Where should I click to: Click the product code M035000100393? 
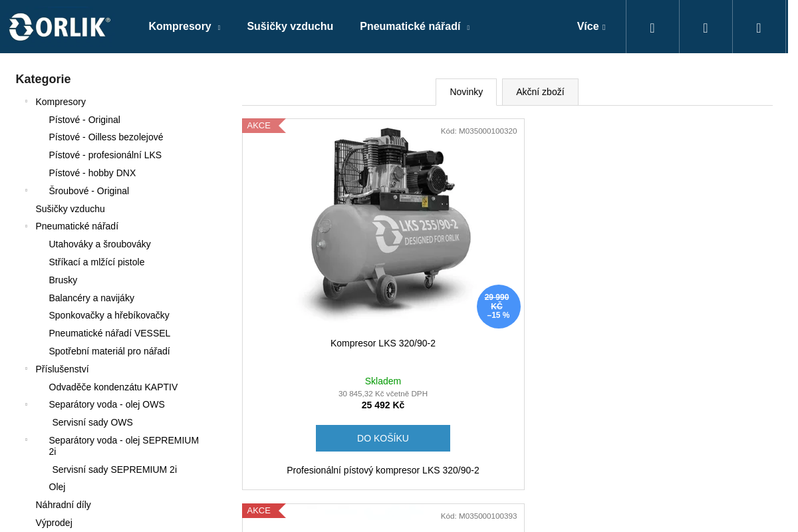(x=479, y=516)
